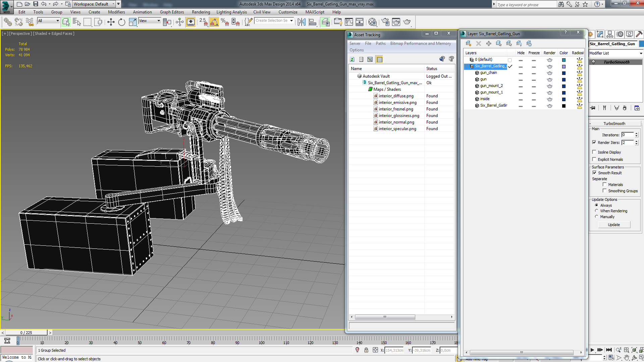Viewport: 644px width, 362px height.
Task: Select the Move tool in toolbar
Action: tap(111, 22)
